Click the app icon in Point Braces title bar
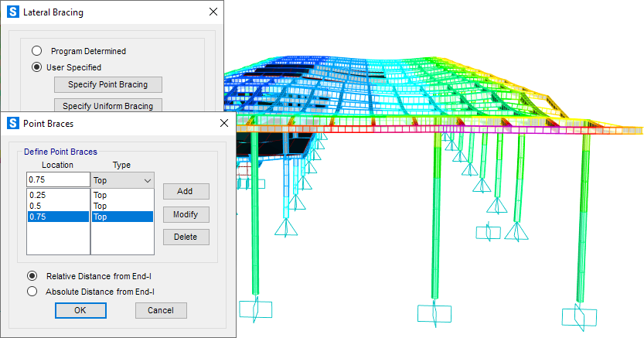The width and height of the screenshot is (644, 338). [x=12, y=123]
